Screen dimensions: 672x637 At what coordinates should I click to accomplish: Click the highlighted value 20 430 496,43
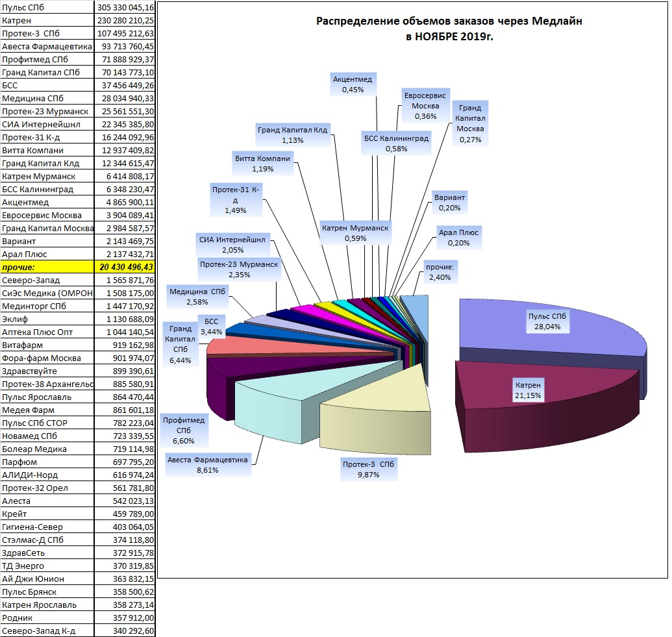coord(125,267)
